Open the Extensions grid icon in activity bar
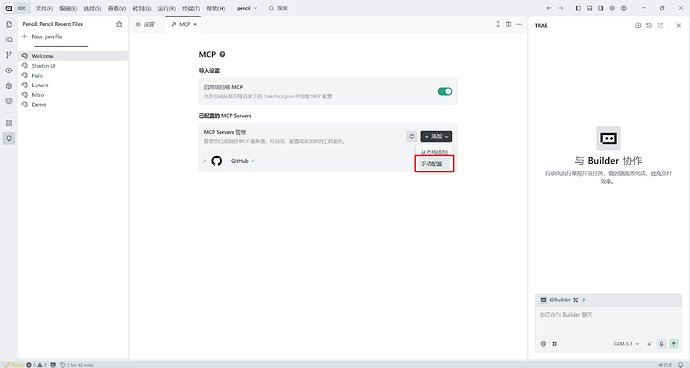The width and height of the screenshot is (690, 368). 9,123
